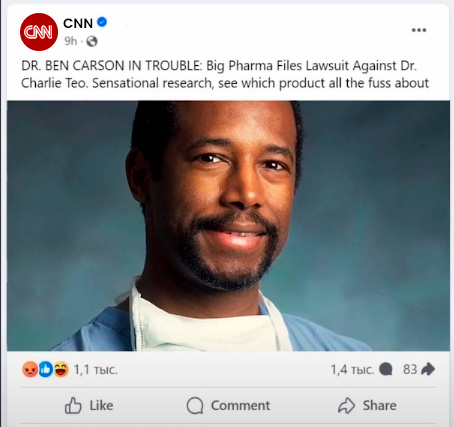Click the 83 shares count
This screenshot has width=454, height=427.
[410, 369]
